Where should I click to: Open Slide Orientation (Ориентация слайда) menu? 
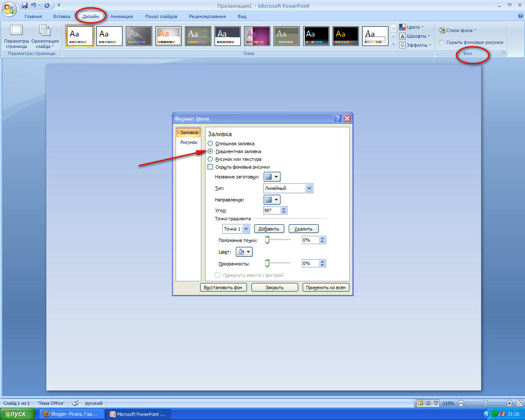[45, 36]
